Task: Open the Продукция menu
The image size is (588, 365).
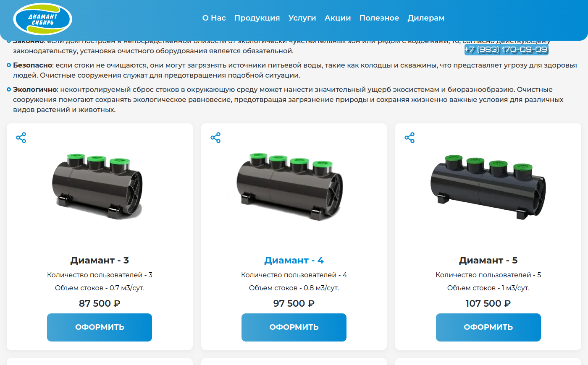Action: [x=257, y=18]
